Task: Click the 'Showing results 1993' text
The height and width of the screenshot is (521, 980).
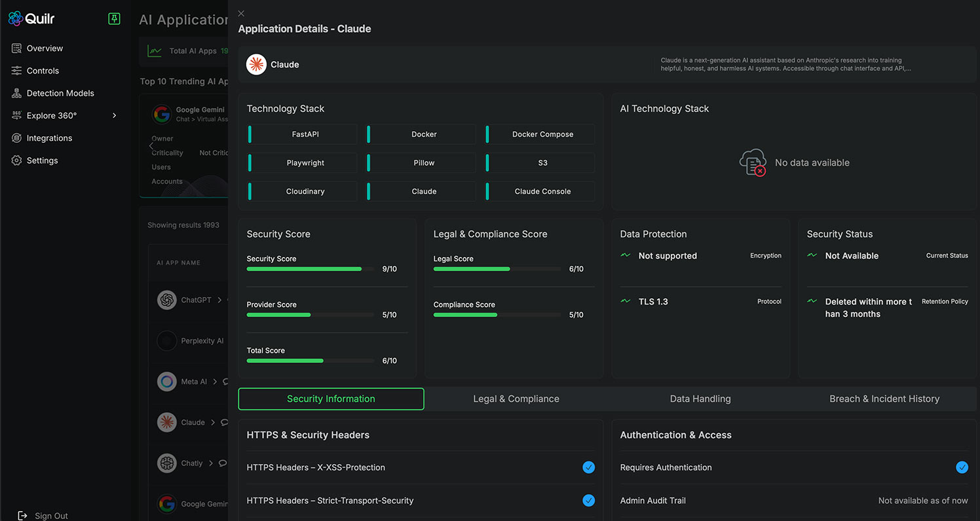Action: tap(183, 225)
